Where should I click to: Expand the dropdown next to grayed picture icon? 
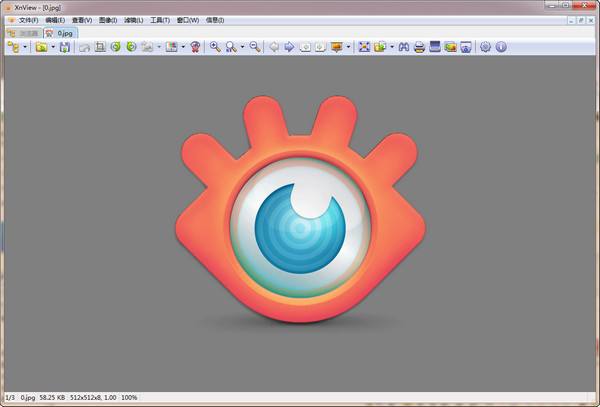pyautogui.click(x=159, y=47)
